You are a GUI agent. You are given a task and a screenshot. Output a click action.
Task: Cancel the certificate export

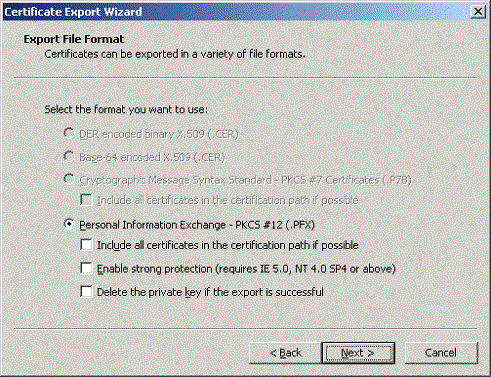pyautogui.click(x=441, y=353)
